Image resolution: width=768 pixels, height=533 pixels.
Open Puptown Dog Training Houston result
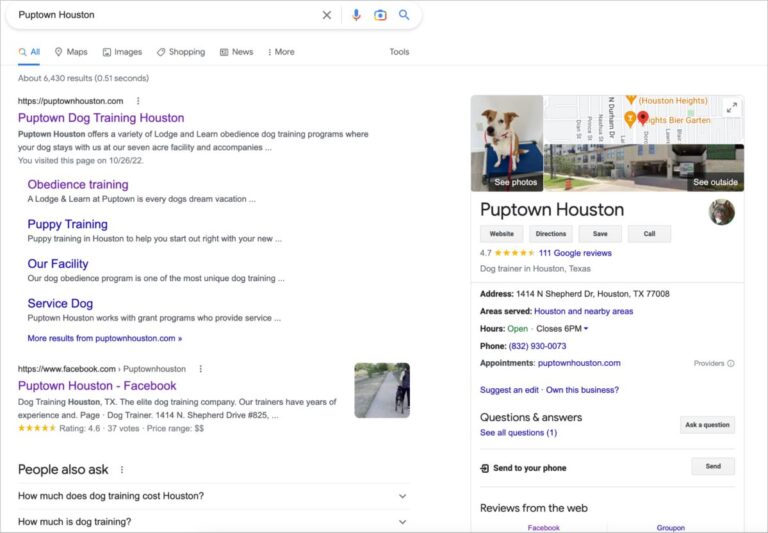[x=101, y=118]
